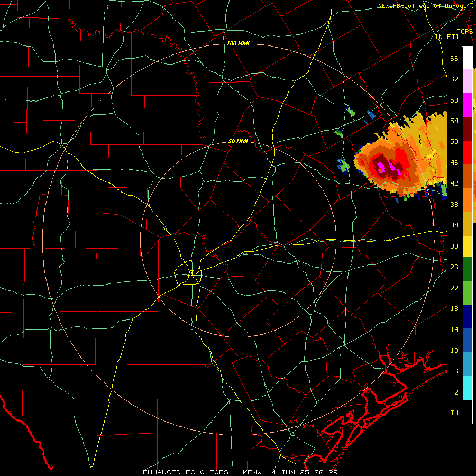This screenshot has width=476, height=476.
Task: Click the bright red legend swatch
Action: point(467,152)
